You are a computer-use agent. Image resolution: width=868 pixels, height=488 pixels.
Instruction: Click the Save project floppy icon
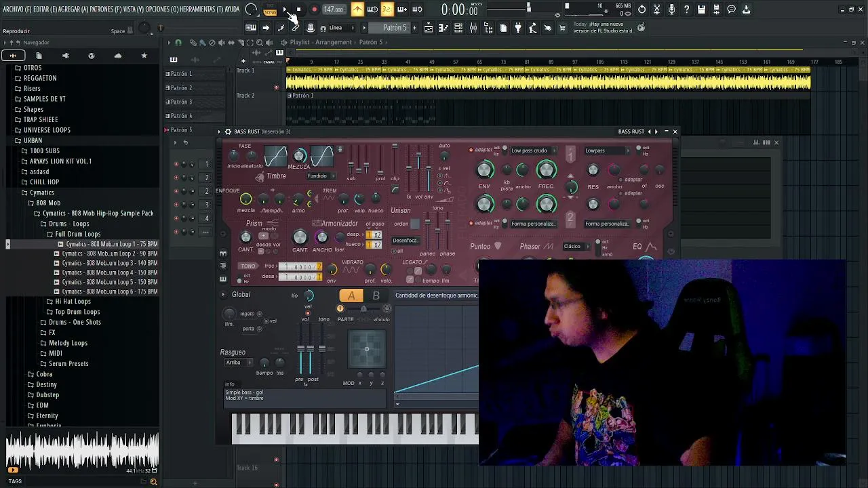(x=701, y=9)
